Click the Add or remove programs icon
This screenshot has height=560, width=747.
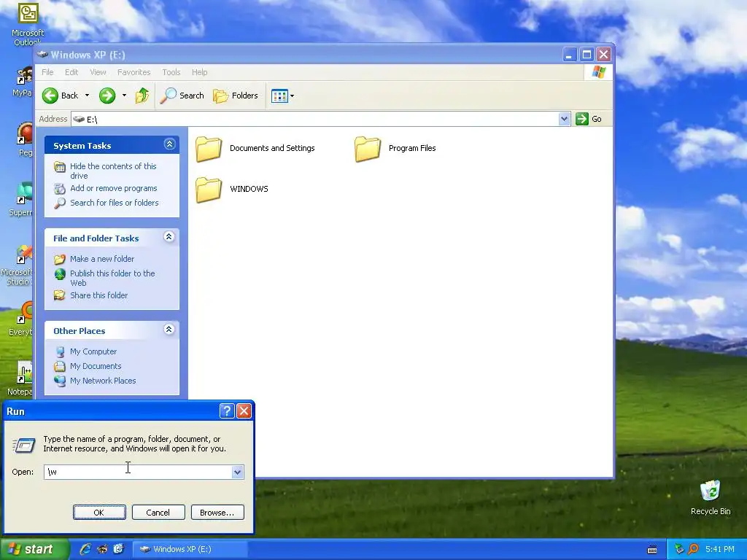tap(60, 189)
